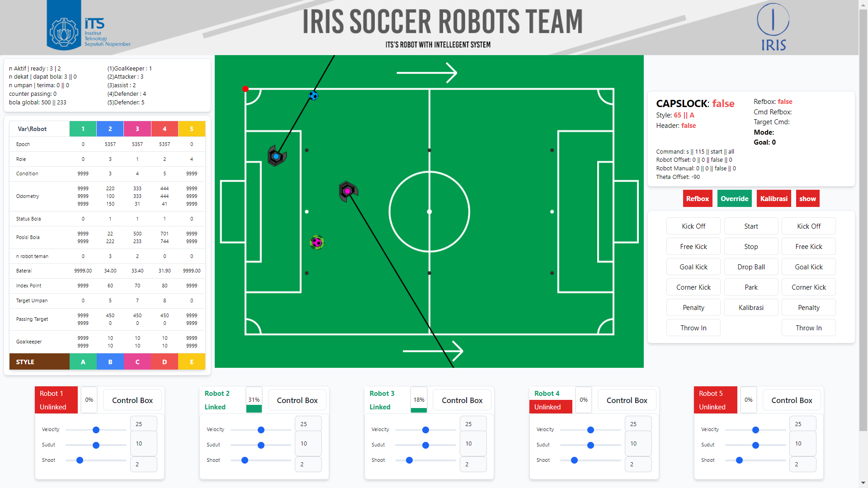The height and width of the screenshot is (488, 868).
Task: Click the blue soccer ball marker
Action: click(313, 96)
